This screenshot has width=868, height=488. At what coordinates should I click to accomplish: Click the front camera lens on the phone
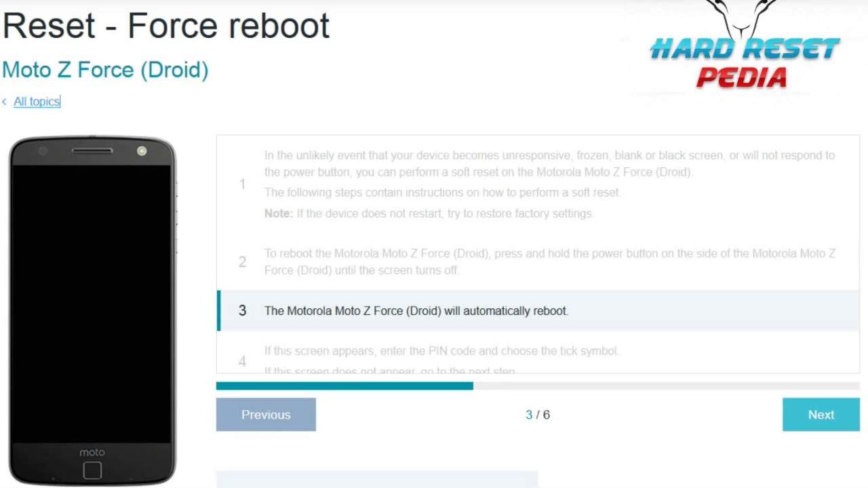click(x=43, y=151)
